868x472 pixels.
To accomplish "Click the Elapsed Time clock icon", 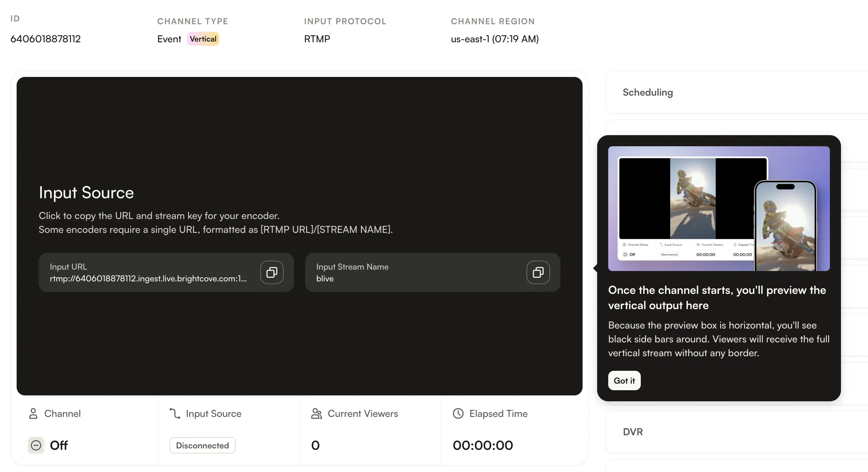I will tap(458, 413).
